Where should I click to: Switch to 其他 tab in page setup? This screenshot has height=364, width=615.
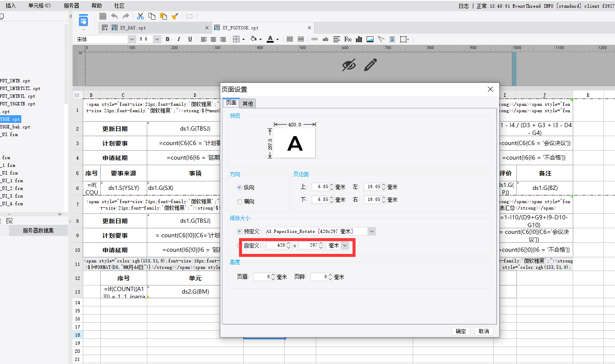[248, 103]
